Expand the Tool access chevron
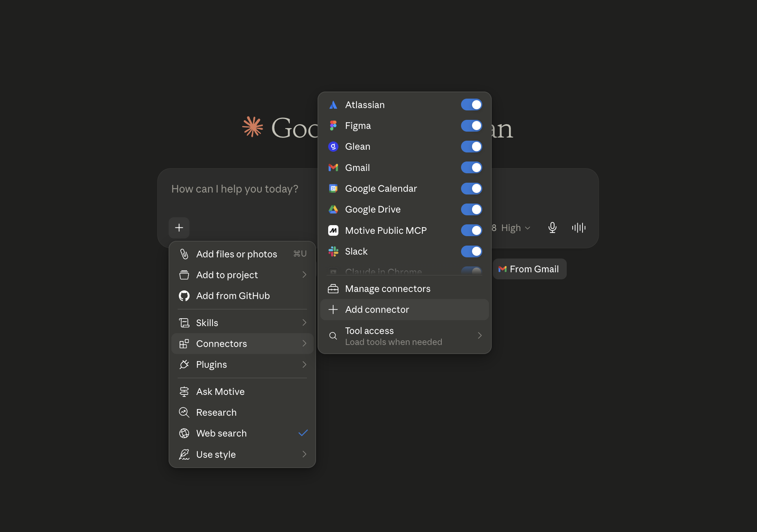Image resolution: width=757 pixels, height=532 pixels. click(480, 336)
